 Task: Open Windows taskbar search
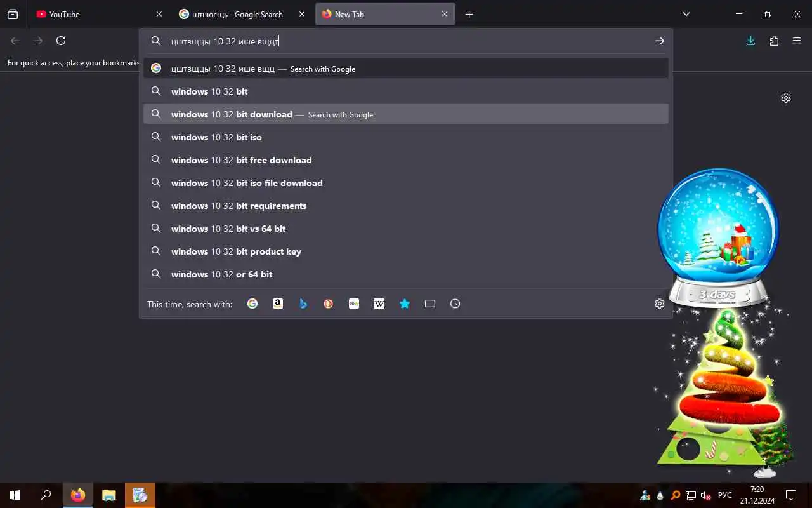[x=46, y=495]
